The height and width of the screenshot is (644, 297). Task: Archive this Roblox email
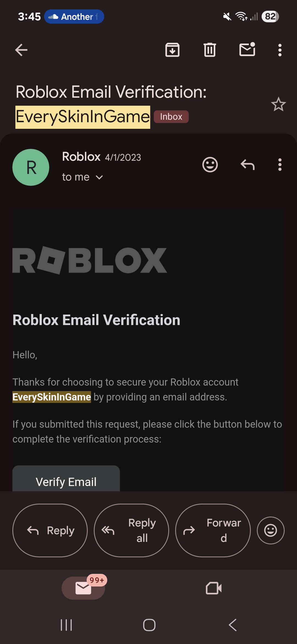[172, 50]
